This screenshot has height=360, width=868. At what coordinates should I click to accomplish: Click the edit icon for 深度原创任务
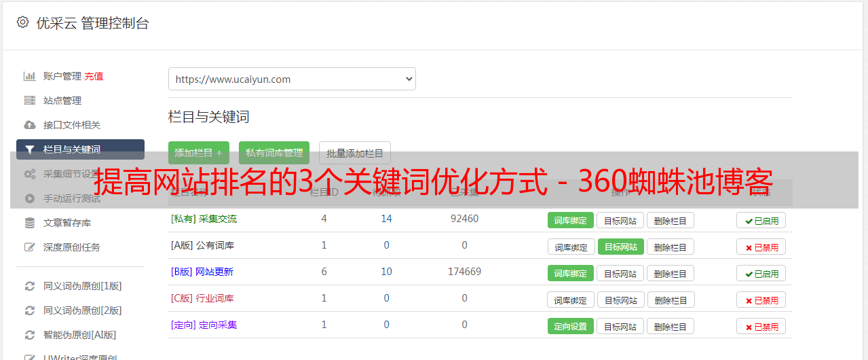[30, 247]
